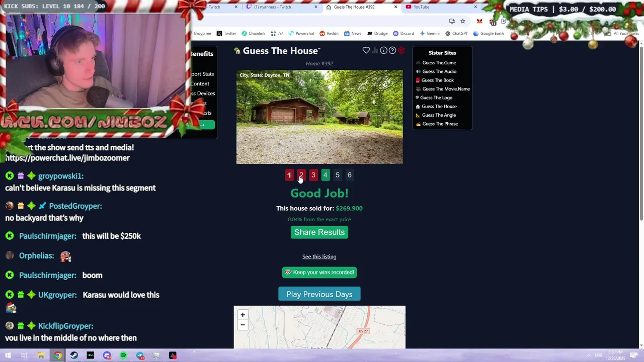The image size is (644, 362).
Task: Open Guess The House sister site link
Action: coord(439,107)
